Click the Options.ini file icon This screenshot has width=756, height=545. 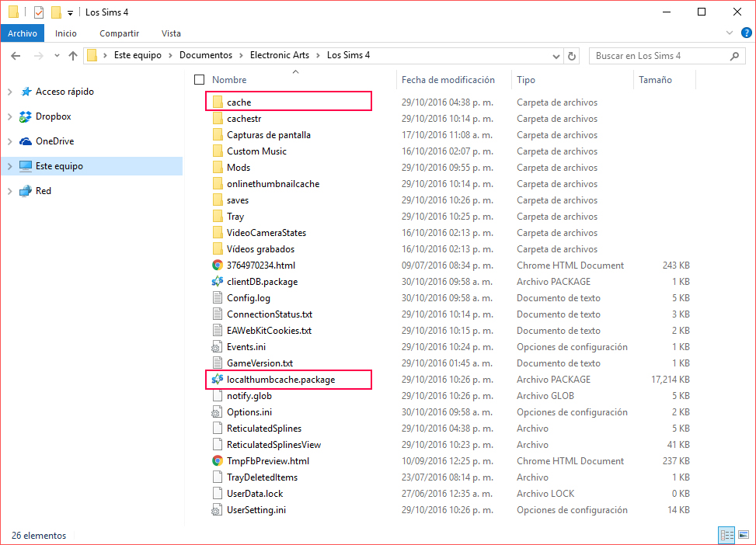coord(217,412)
